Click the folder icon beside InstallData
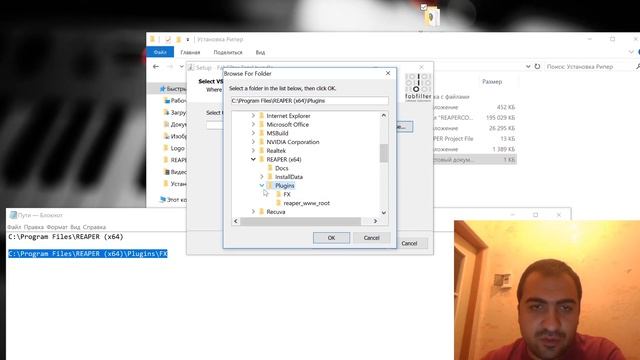 [270, 176]
